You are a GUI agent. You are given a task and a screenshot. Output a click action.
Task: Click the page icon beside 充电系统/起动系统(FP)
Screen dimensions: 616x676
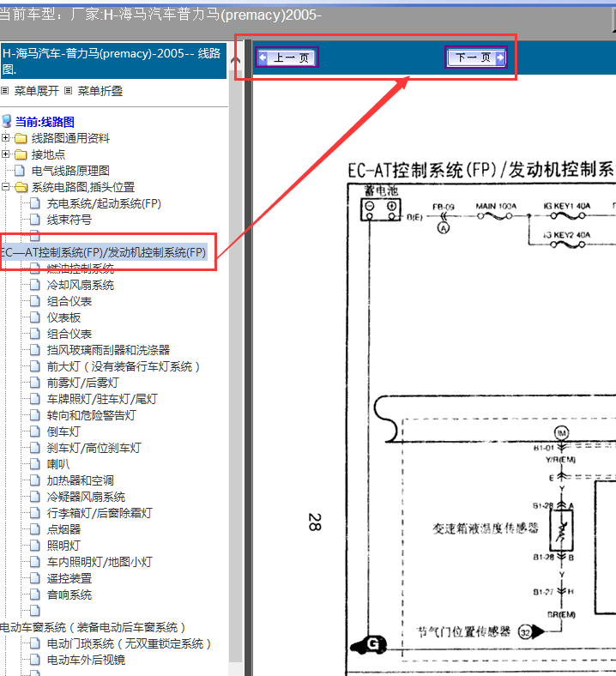point(35,203)
